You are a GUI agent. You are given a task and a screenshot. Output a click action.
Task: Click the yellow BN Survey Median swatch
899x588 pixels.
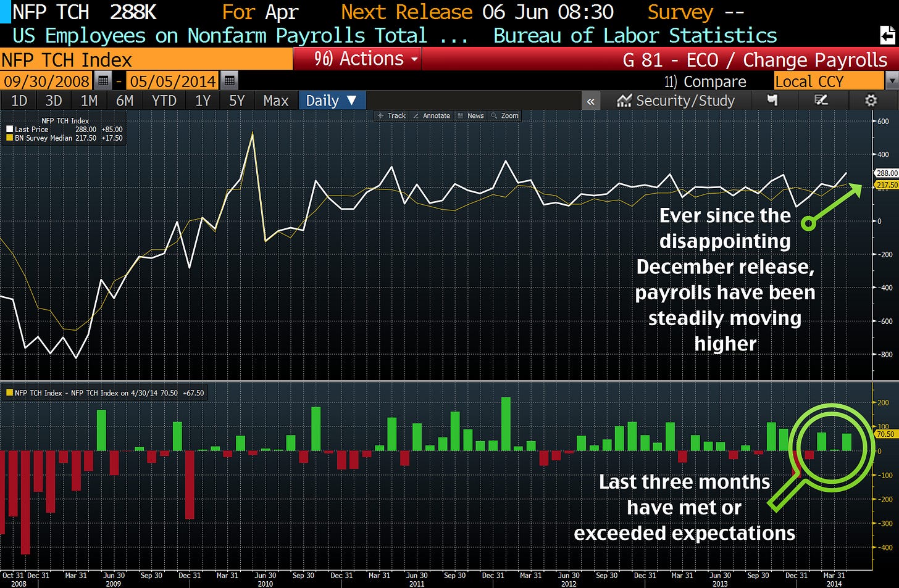[9, 138]
